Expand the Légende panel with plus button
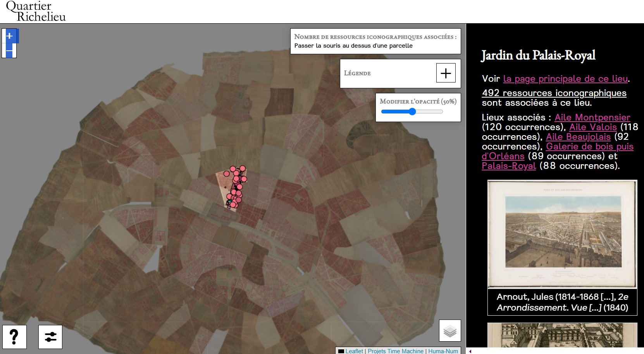Image resolution: width=644 pixels, height=354 pixels. click(x=446, y=73)
